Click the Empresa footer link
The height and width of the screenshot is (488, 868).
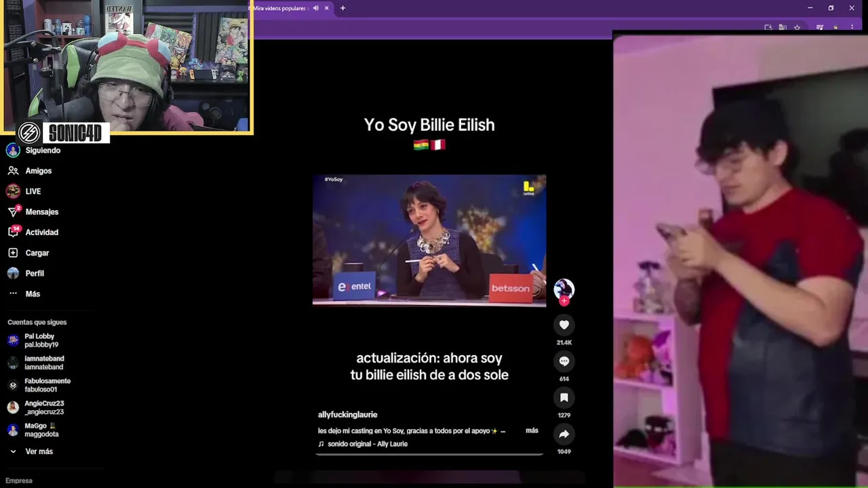(19, 481)
